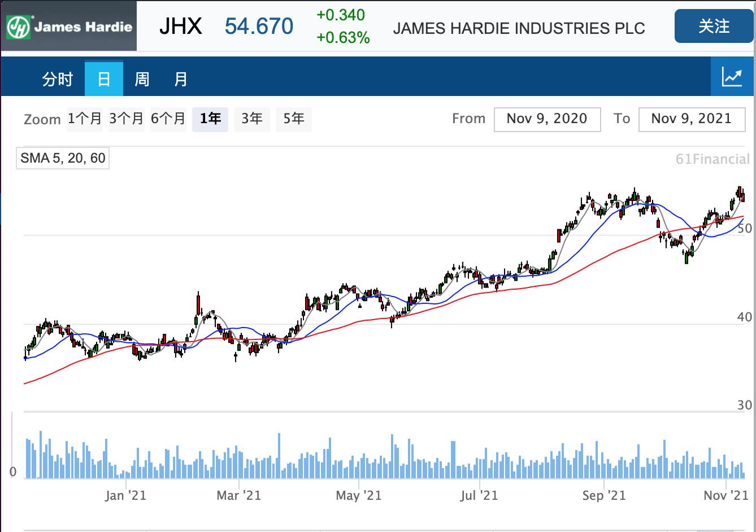
Task: Click the JHX ticker symbol
Action: click(181, 27)
